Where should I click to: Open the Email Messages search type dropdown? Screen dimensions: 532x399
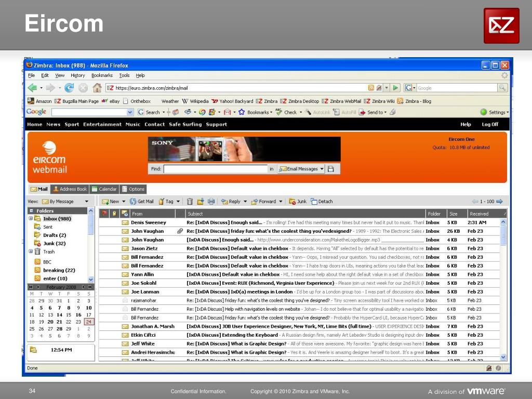[301, 169]
